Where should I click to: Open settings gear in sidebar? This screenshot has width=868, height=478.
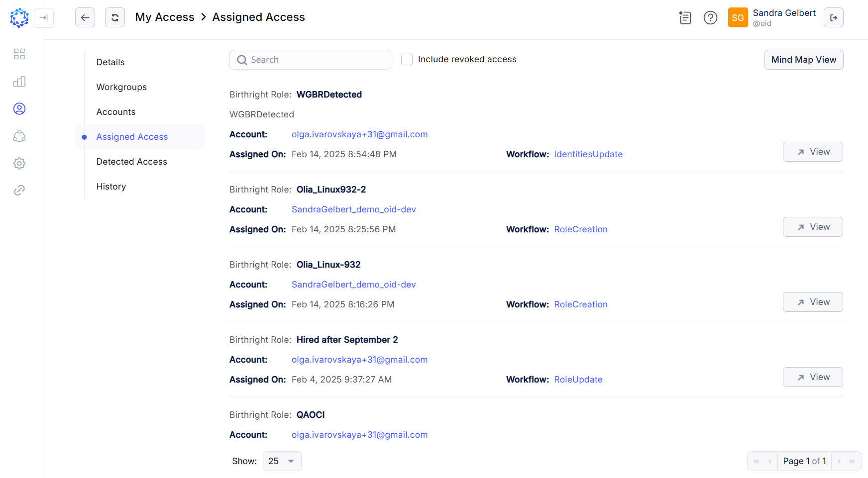(19, 163)
